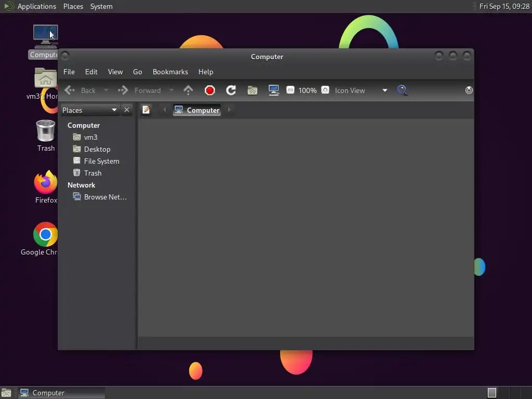532x399 pixels.
Task: Toggle the text location entry via the pencil icon
Action: (146, 110)
